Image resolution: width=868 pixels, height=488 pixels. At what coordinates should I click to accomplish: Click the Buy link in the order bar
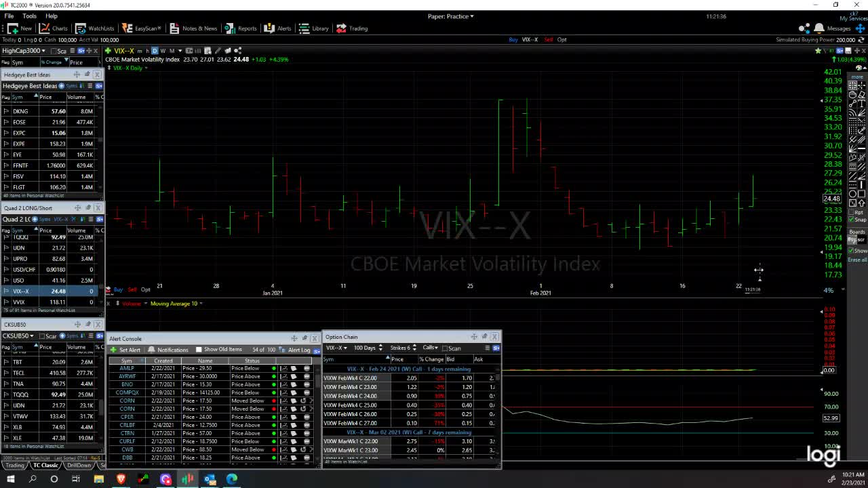pos(513,39)
